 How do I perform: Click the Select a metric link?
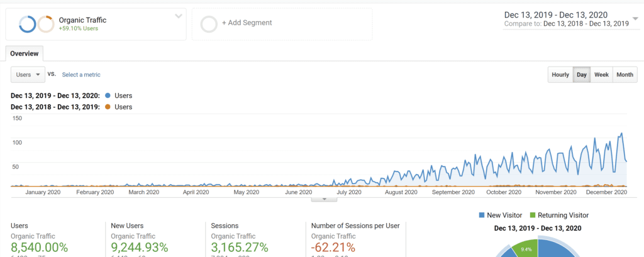[x=81, y=75]
